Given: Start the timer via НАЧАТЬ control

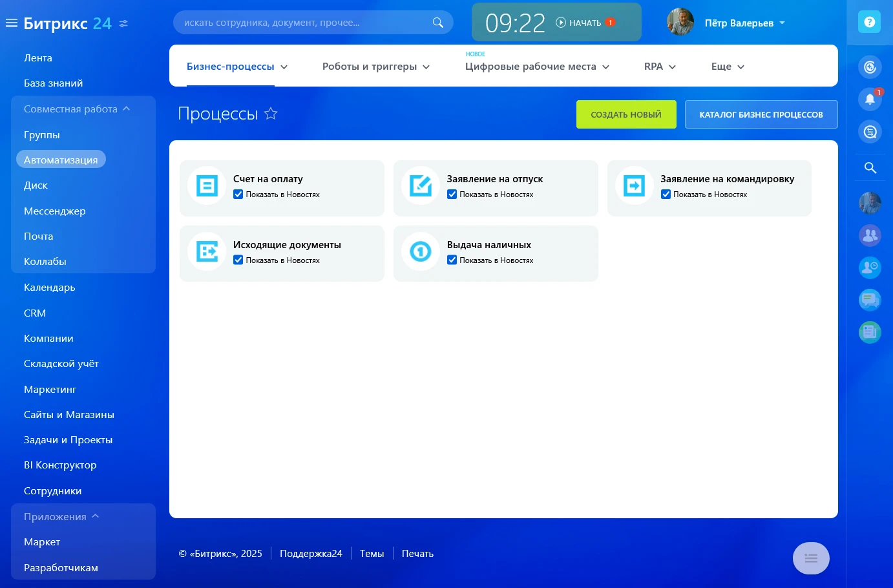Looking at the screenshot, I should 583,22.
